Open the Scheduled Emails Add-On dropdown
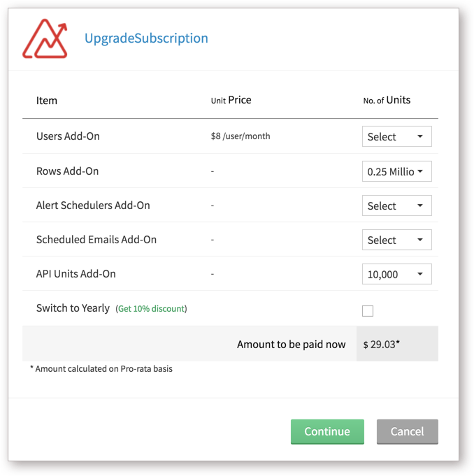This screenshot has width=474, height=476. click(x=396, y=240)
